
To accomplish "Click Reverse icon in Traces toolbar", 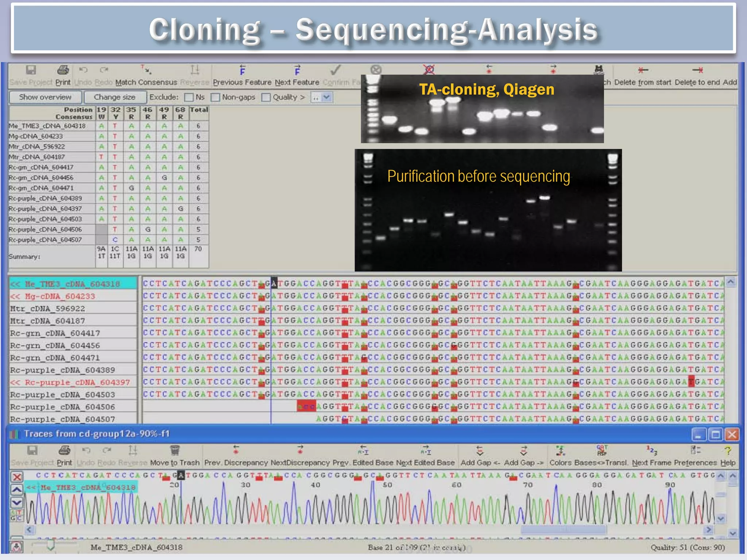I will 133,450.
